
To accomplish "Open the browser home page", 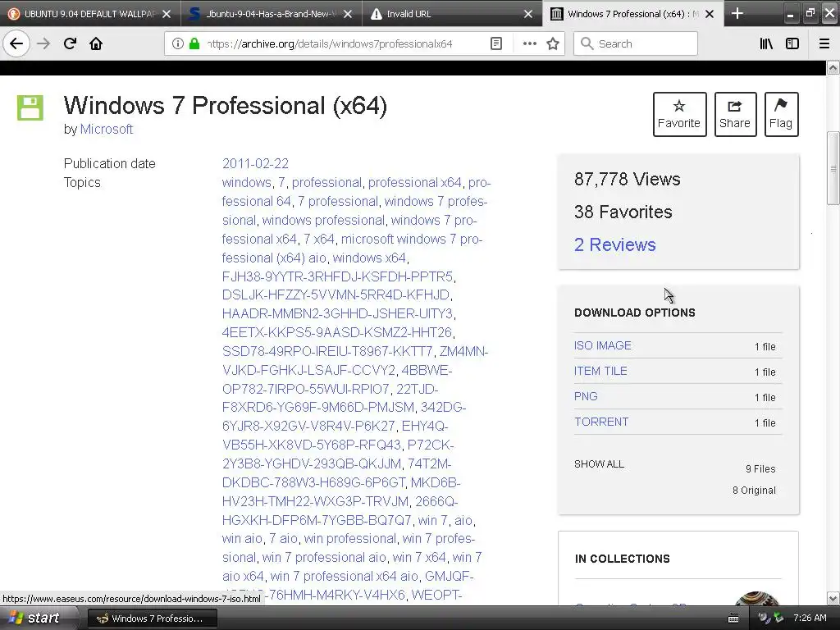I will [x=96, y=43].
